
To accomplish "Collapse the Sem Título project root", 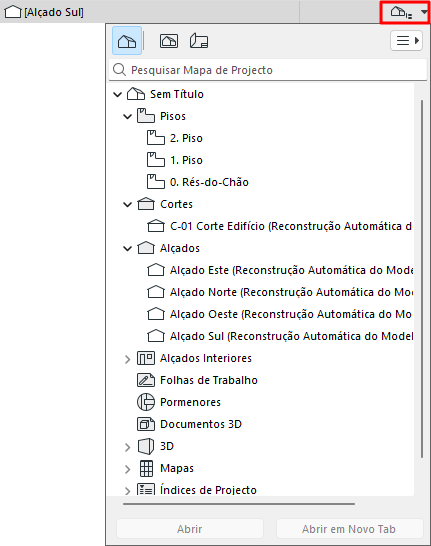I will [x=118, y=94].
